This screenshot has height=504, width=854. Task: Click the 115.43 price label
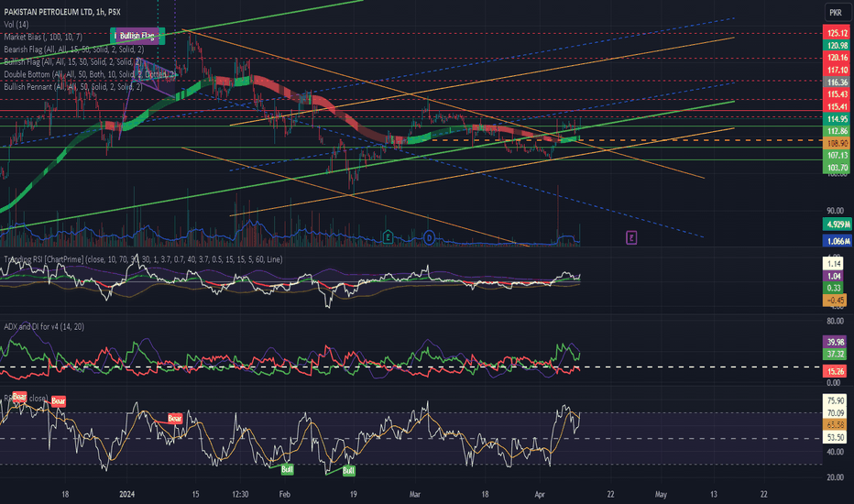click(838, 94)
